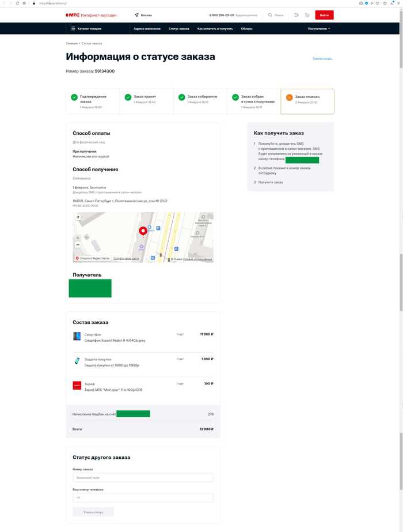Click the product comparison icon in the header

point(295,15)
